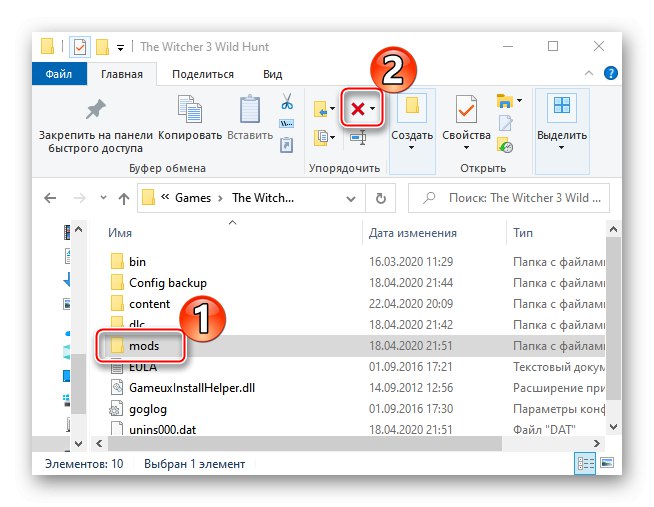Click file list scroll down arrow
Screen dimensions: 654x507
click(x=613, y=427)
